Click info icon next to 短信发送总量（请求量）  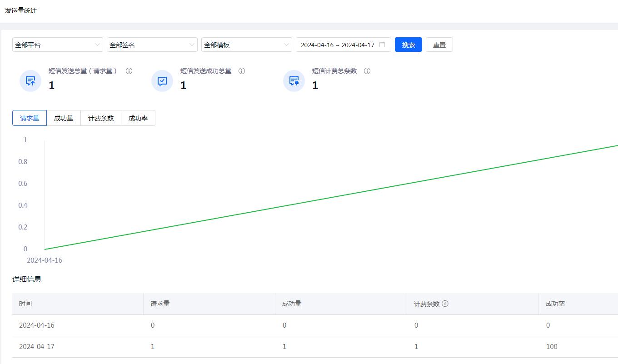pyautogui.click(x=129, y=71)
